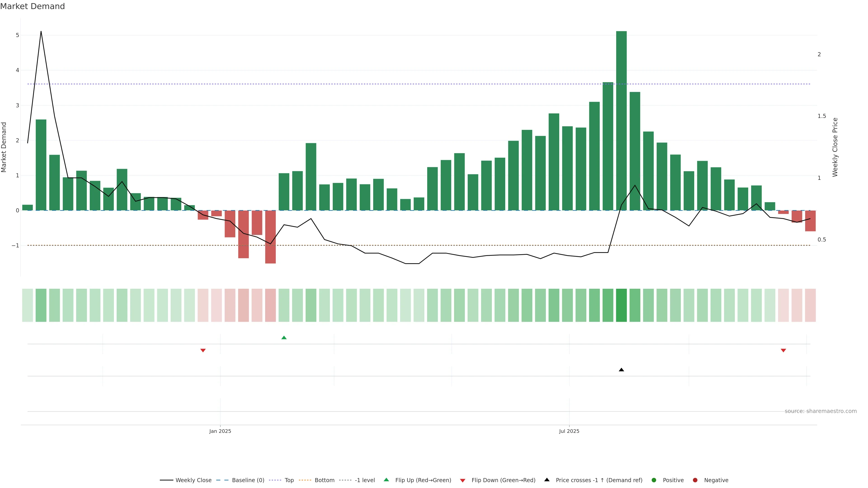Click the last red Flip Down marker

coord(783,350)
